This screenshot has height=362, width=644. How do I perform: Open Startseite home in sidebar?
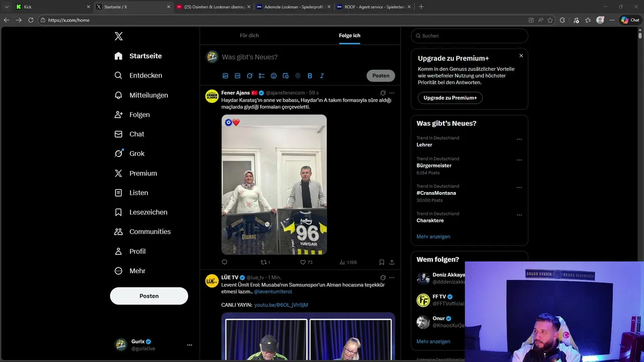pyautogui.click(x=138, y=56)
